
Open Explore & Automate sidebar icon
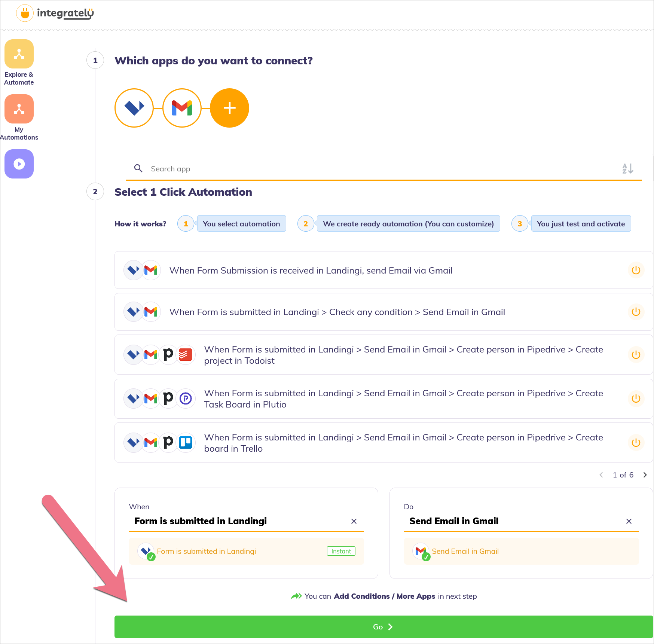point(19,54)
